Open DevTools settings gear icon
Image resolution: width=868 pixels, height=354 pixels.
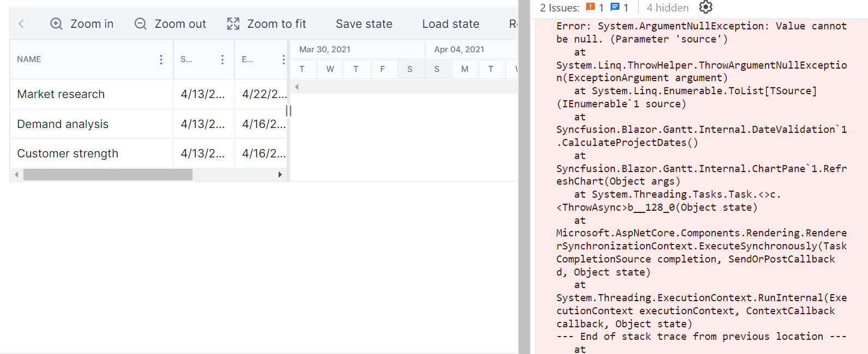point(706,7)
